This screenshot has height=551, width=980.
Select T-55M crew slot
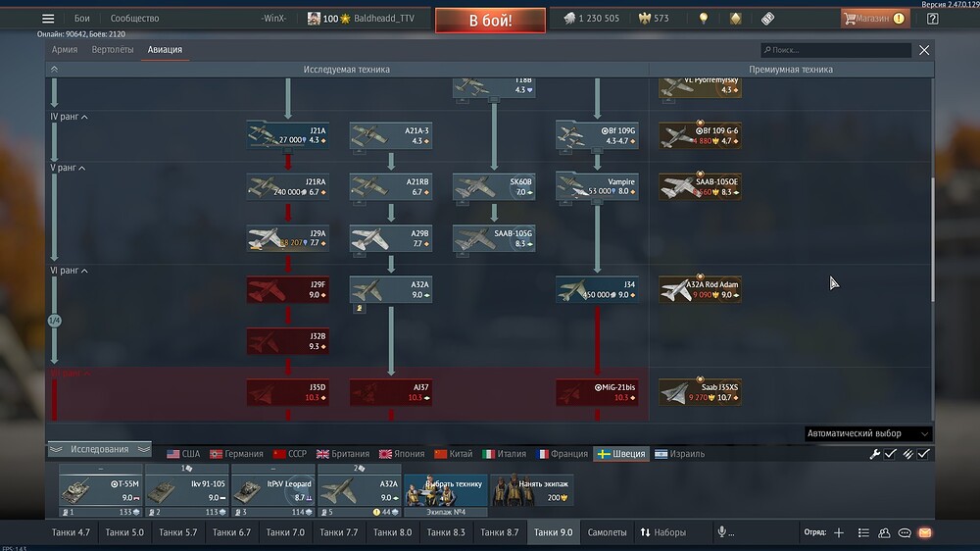101,490
